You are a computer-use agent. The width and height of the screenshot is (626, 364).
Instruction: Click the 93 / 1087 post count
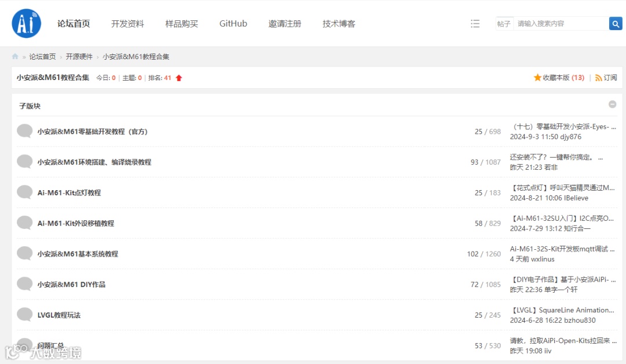pos(486,162)
